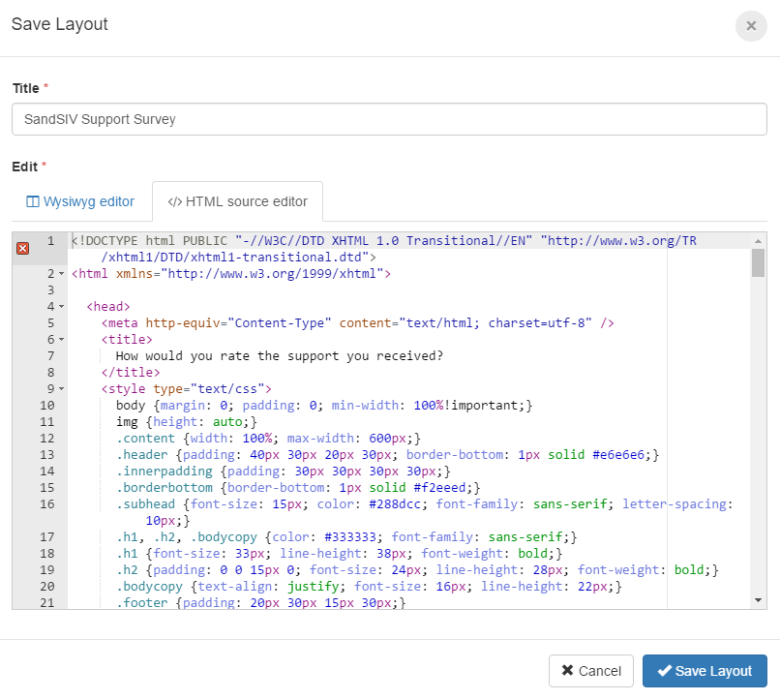
Task: Click the Title input field
Action: [389, 119]
